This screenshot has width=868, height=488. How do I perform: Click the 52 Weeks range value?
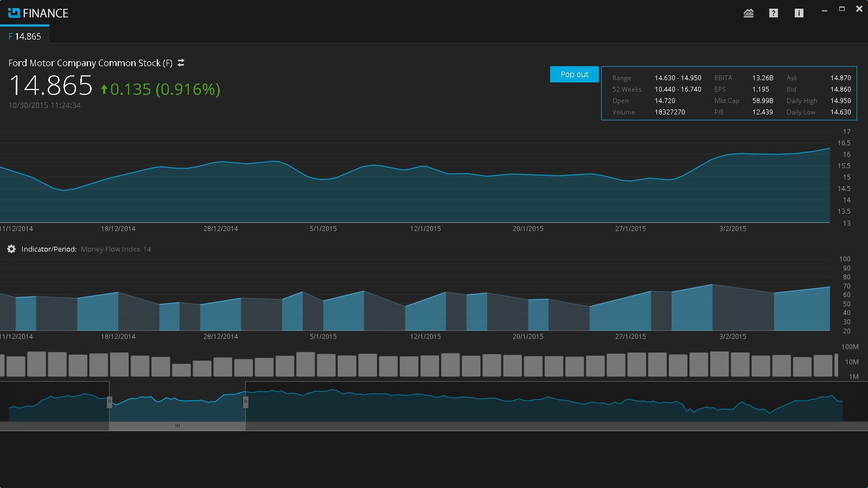pos(678,89)
